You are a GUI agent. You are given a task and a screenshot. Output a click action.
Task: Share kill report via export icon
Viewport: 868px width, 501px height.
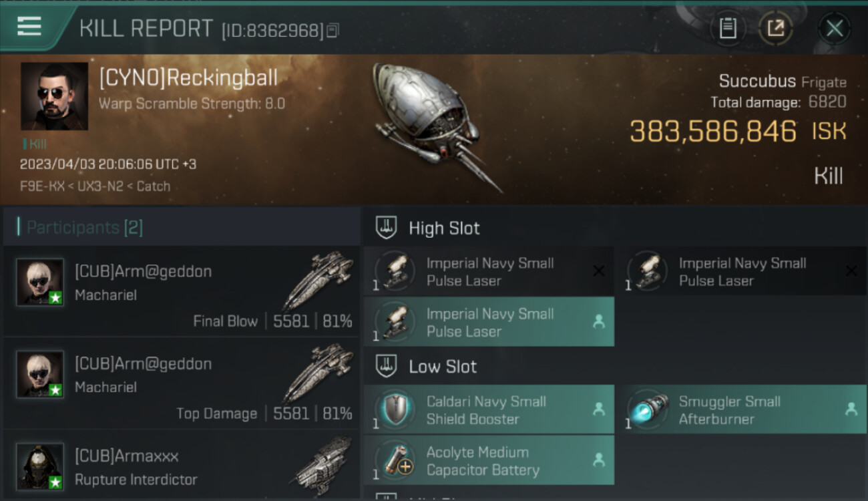tap(776, 28)
